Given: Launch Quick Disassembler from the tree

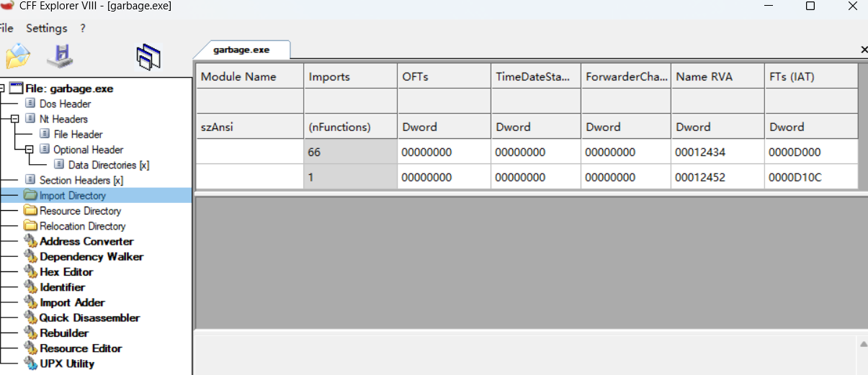Looking at the screenshot, I should [90, 317].
